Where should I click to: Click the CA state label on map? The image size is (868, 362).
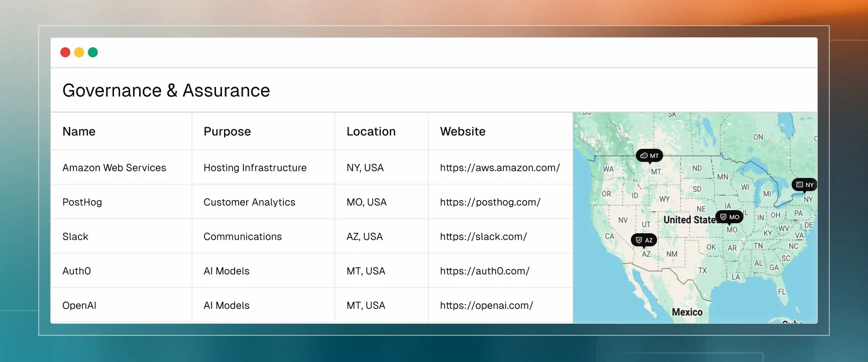point(609,236)
